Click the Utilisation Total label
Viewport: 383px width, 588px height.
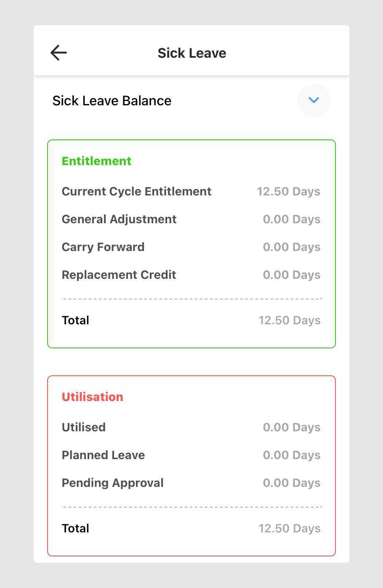(x=75, y=528)
